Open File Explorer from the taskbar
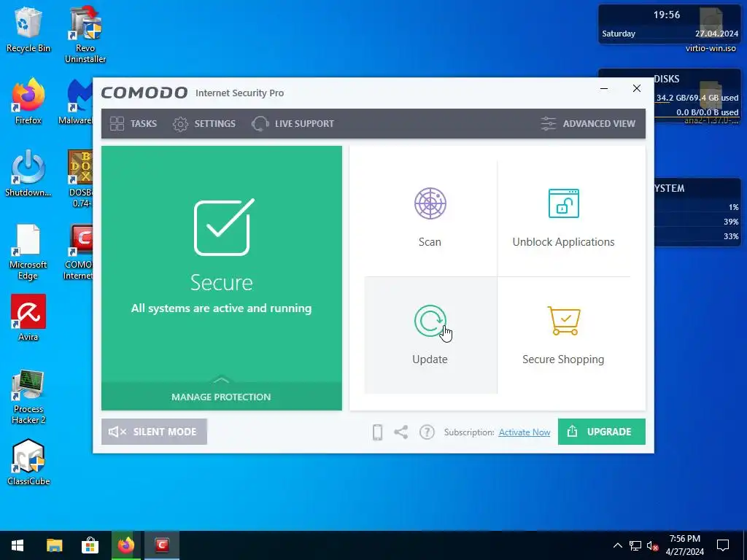This screenshot has width=747, height=560. tap(54, 545)
